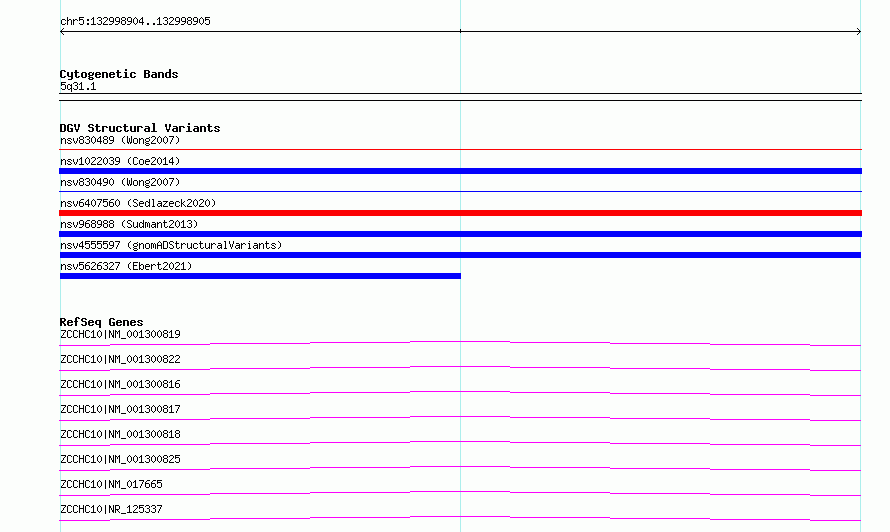The width and height of the screenshot is (890, 532).
Task: Click the black cytogenetic band 5q31.1 bar
Action: pyautogui.click(x=460, y=97)
